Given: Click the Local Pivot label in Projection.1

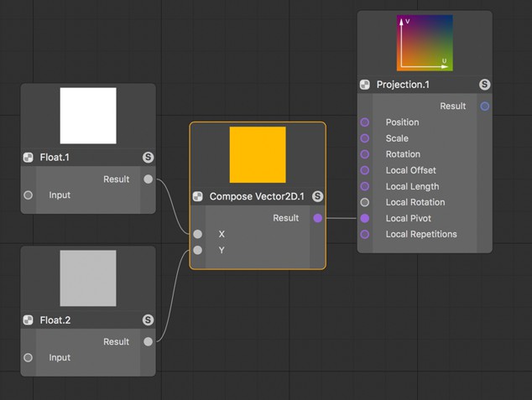Looking at the screenshot, I should (409, 218).
